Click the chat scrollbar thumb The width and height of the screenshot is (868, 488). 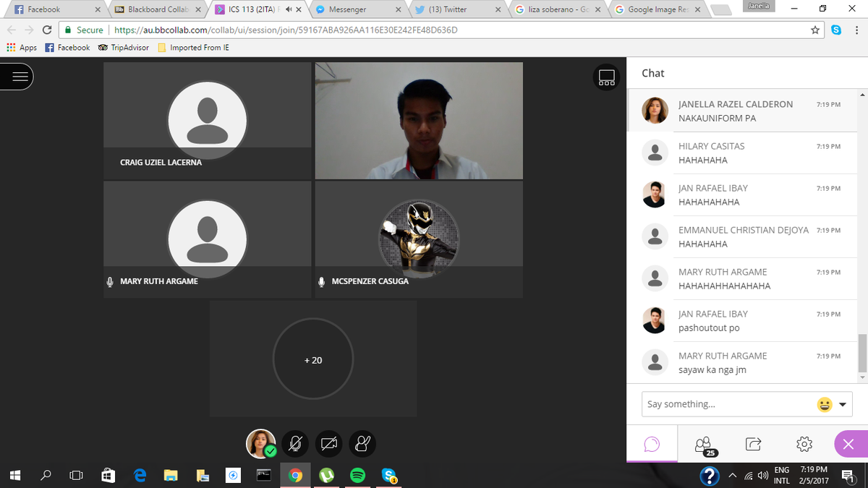point(861,352)
